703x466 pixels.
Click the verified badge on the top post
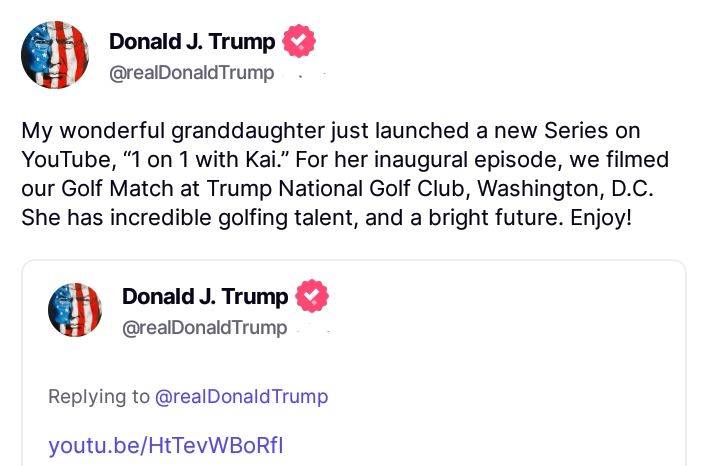[x=298, y=41]
